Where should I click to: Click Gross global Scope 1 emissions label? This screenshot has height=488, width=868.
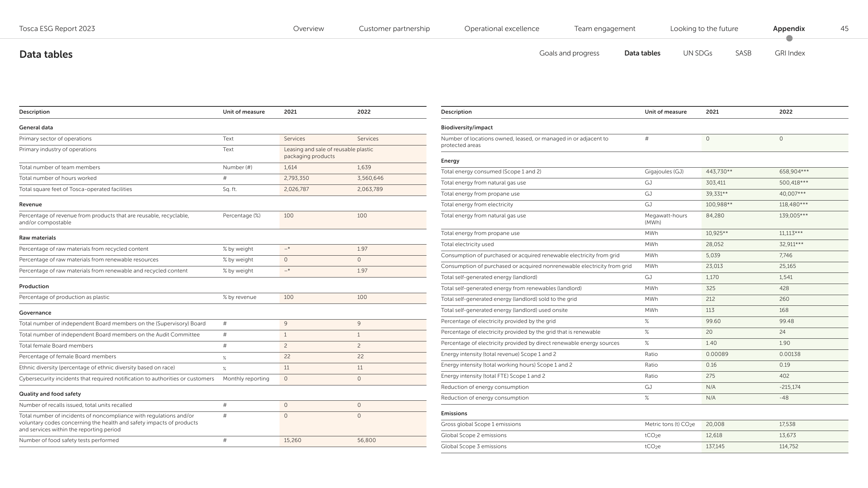[481, 424]
